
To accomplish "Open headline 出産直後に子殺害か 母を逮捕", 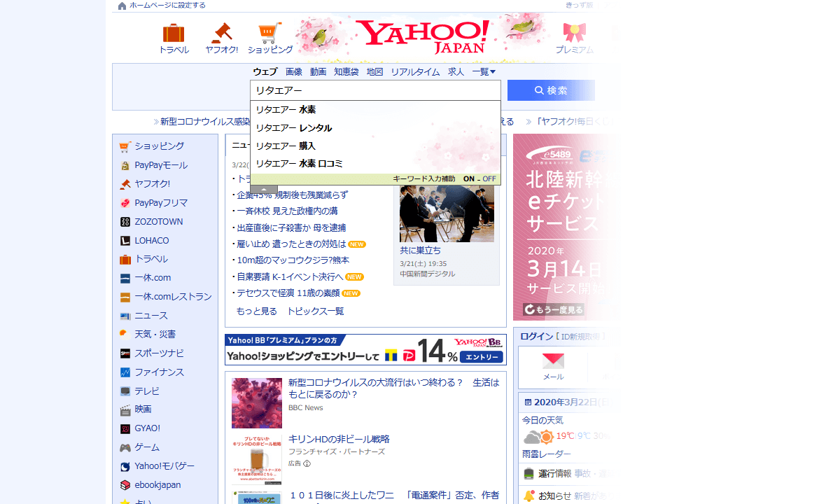I will coord(291,228).
